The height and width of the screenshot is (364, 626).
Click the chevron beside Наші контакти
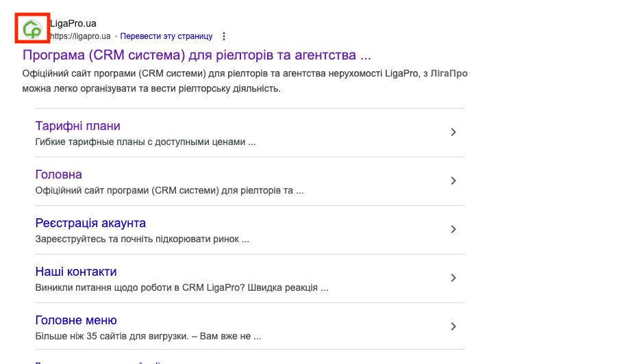pyautogui.click(x=453, y=278)
